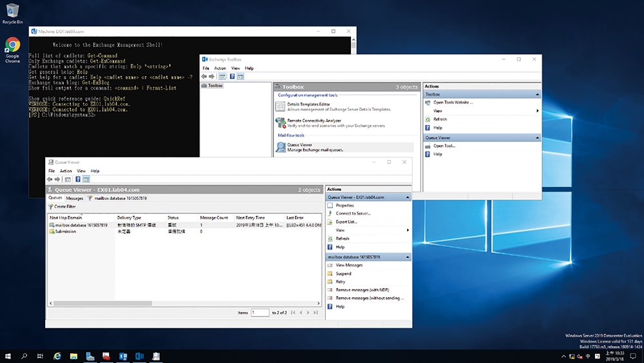644x363 pixels.
Task: Launch Internet Explorer from taskbar
Action: click(57, 356)
